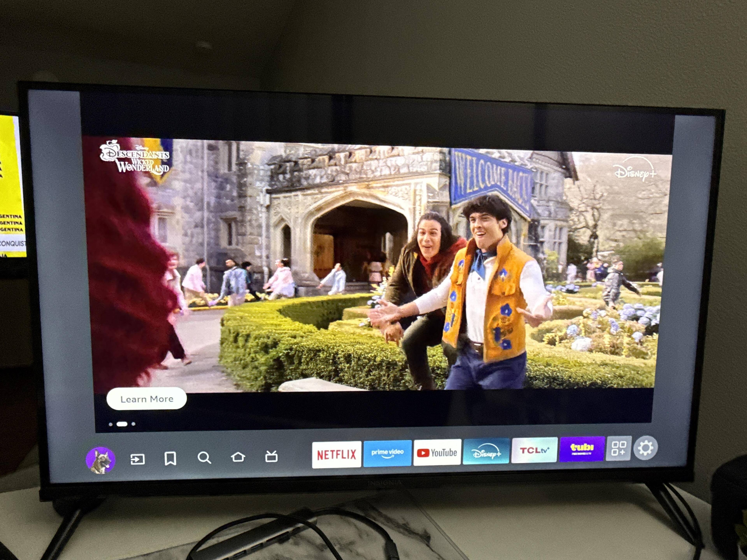Open Settings gear icon
Image resolution: width=747 pixels, height=560 pixels.
(x=645, y=448)
